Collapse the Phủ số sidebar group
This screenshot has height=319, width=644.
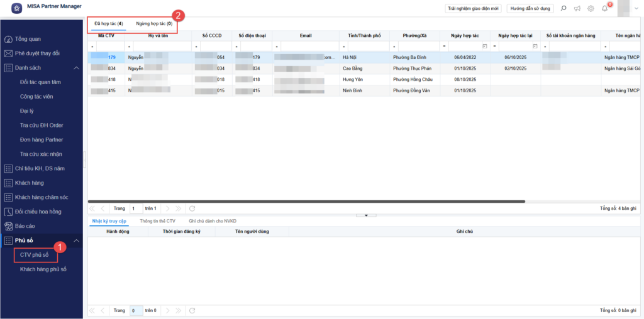tap(77, 241)
